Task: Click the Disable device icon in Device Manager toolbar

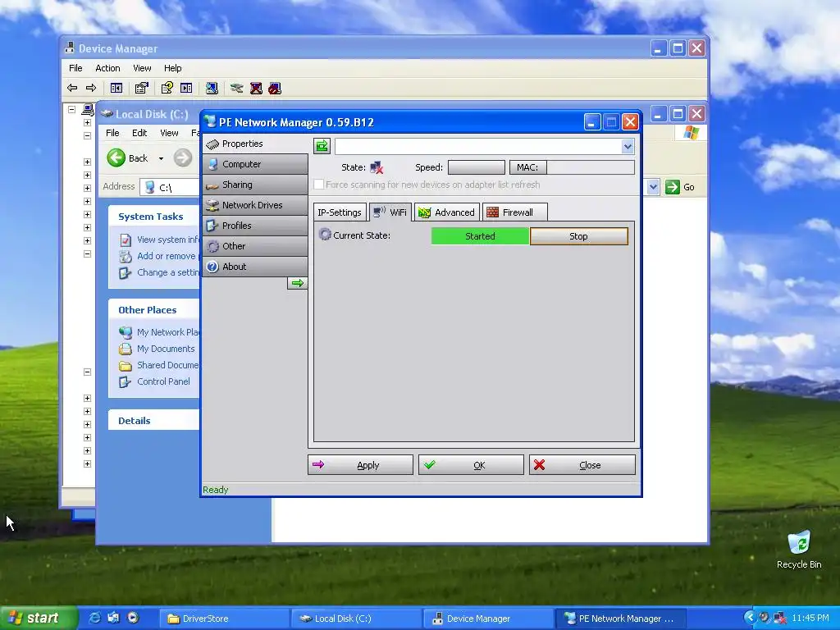Action: [x=275, y=88]
